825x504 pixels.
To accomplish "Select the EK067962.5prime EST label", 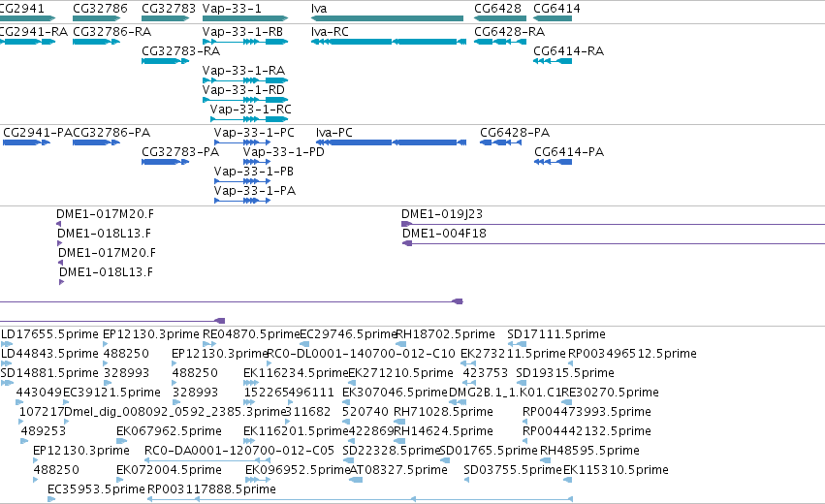I will 169,431.
